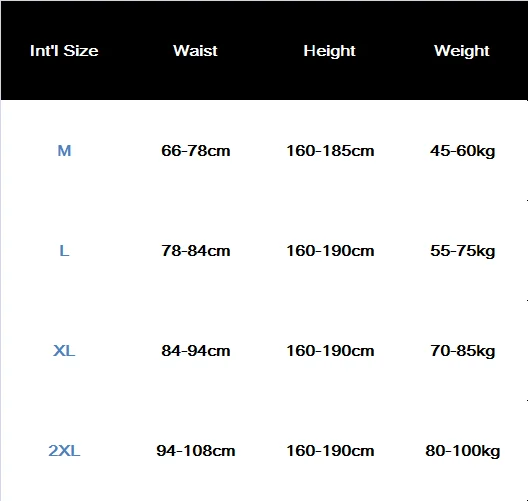
Task: Select the L size link
Action: pos(64,251)
